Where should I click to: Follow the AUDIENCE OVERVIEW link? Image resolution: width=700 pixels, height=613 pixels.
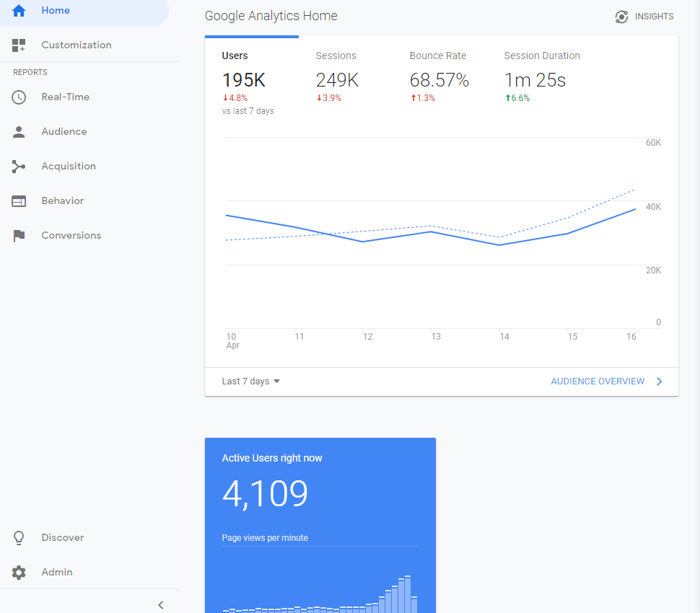(x=598, y=382)
